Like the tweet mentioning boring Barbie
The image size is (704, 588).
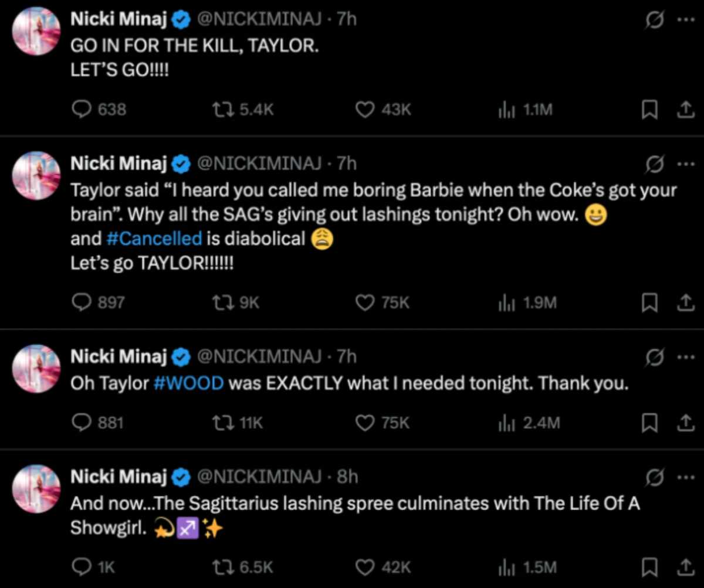(x=365, y=302)
